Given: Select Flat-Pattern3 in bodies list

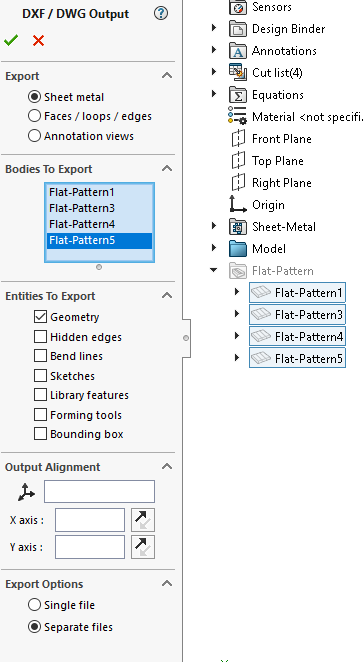Looking at the screenshot, I should [82, 208].
